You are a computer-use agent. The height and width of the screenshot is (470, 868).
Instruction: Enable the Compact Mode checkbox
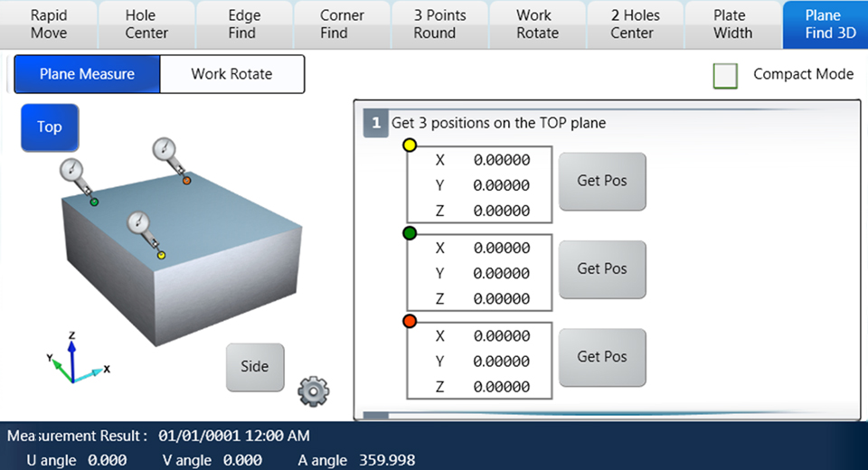(x=725, y=75)
